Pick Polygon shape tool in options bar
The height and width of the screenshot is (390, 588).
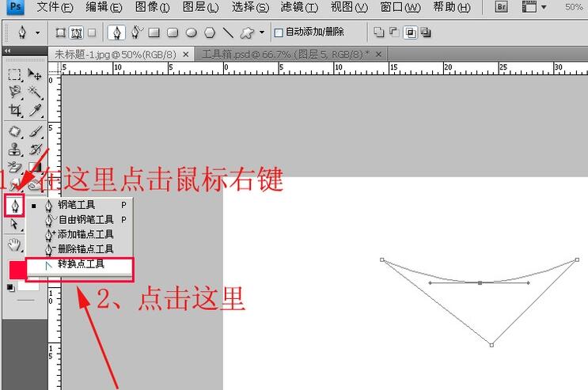click(x=210, y=33)
